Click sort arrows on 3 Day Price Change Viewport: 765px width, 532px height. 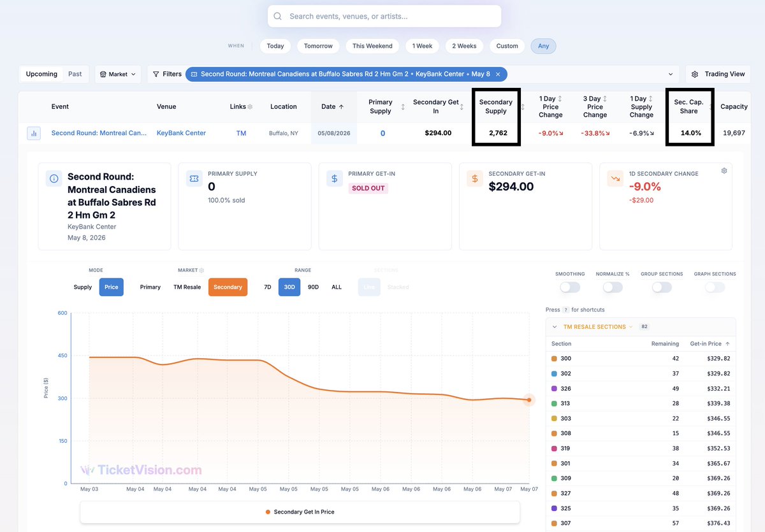pos(604,99)
